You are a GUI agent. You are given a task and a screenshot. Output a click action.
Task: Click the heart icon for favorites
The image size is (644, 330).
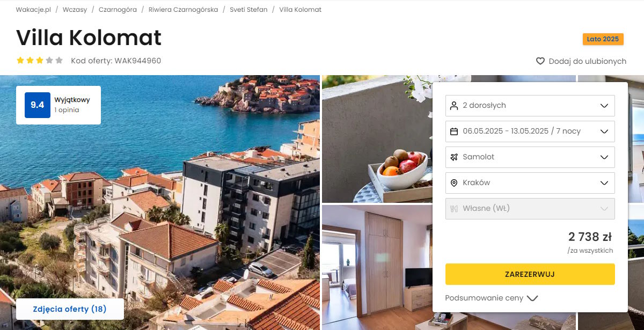coord(540,61)
